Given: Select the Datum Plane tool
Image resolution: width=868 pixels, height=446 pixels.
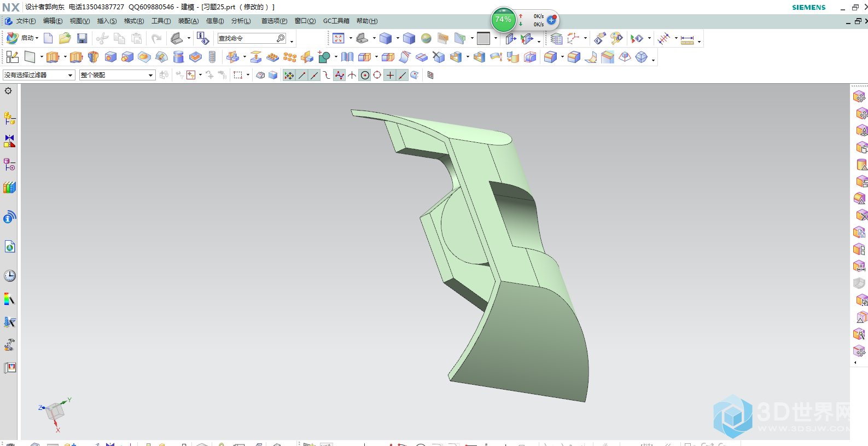Looking at the screenshot, I should click(x=30, y=57).
